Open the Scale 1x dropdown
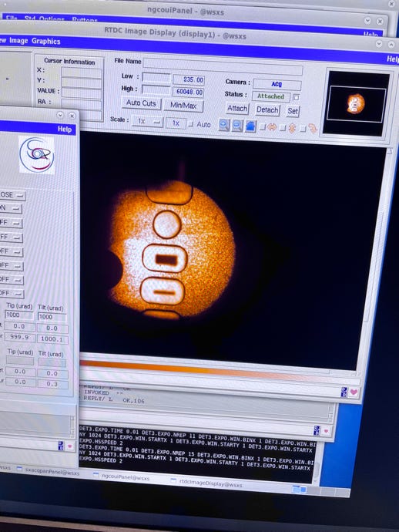The height and width of the screenshot is (532, 399). click(x=147, y=122)
